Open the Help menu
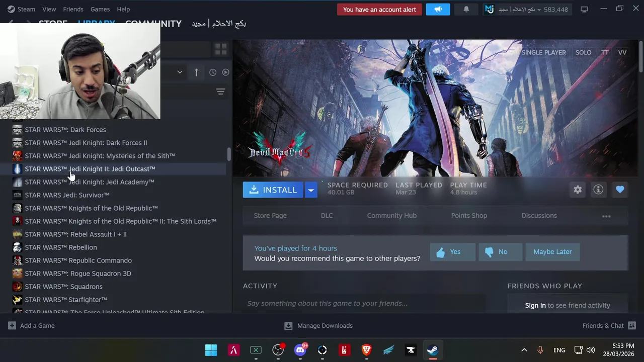 tap(123, 9)
